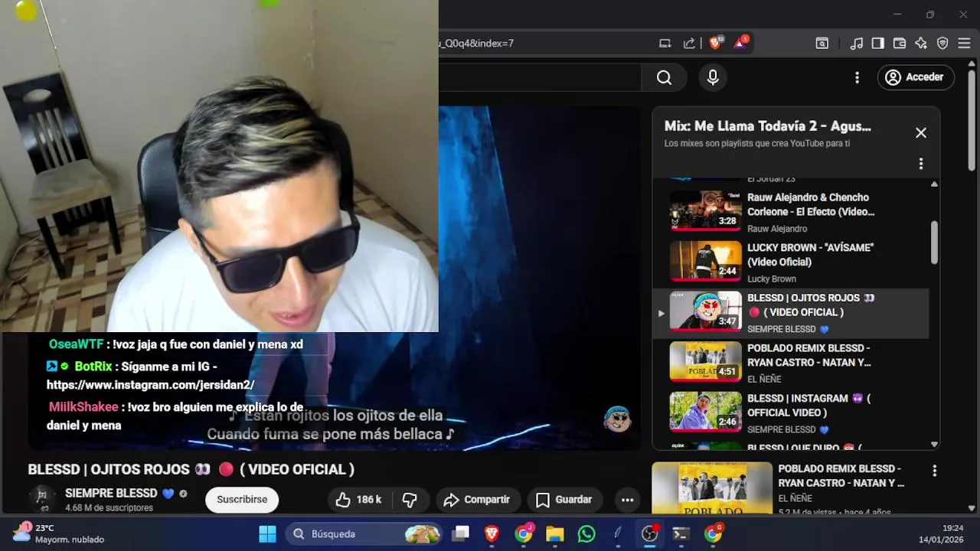This screenshot has height=551, width=980.
Task: Click the install app icon in address bar
Action: point(665,43)
